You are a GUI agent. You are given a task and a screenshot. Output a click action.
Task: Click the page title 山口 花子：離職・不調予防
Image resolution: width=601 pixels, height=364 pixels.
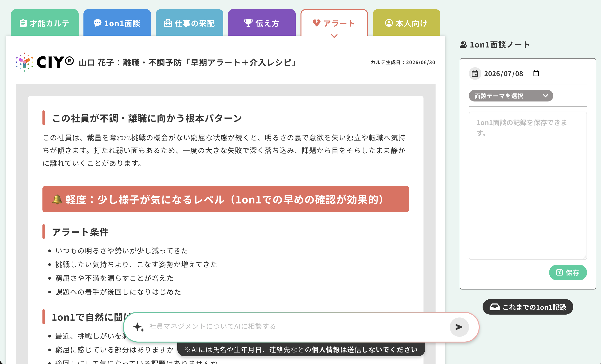pyautogui.click(x=187, y=63)
